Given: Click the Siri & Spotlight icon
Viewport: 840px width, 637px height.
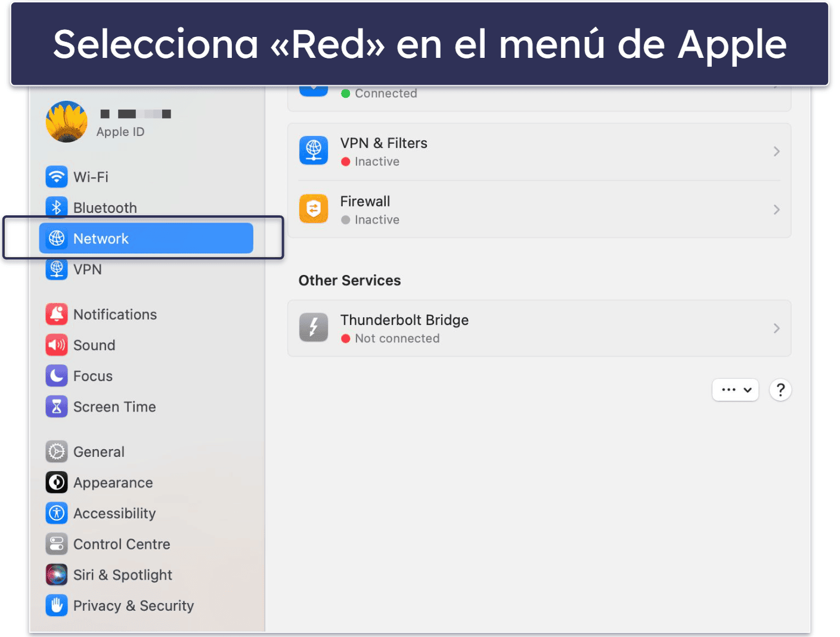Looking at the screenshot, I should 57,575.
